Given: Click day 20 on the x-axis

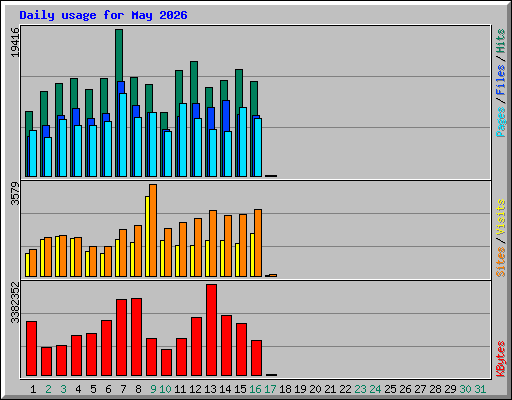Looking at the screenshot, I should tap(315, 389).
